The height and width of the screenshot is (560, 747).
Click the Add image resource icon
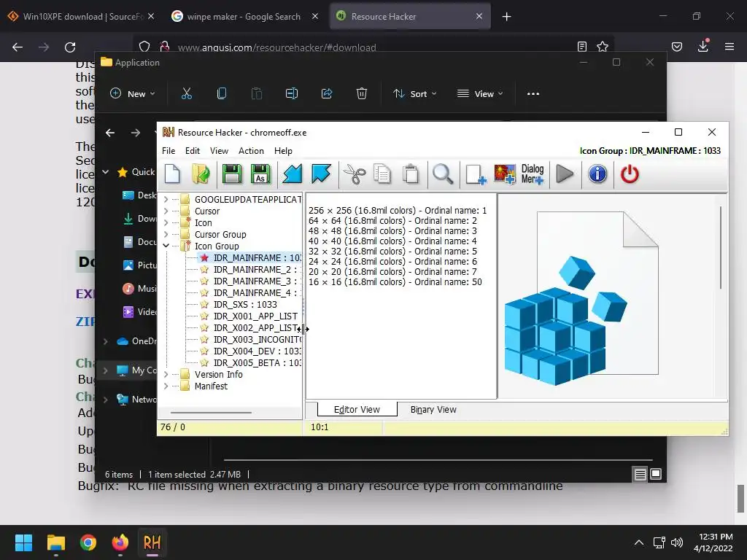pyautogui.click(x=505, y=174)
